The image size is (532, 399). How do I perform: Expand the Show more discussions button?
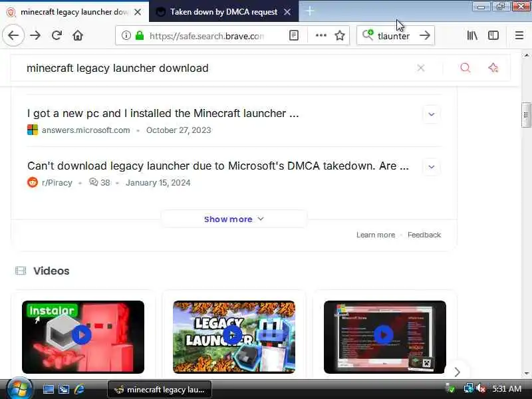tap(234, 219)
